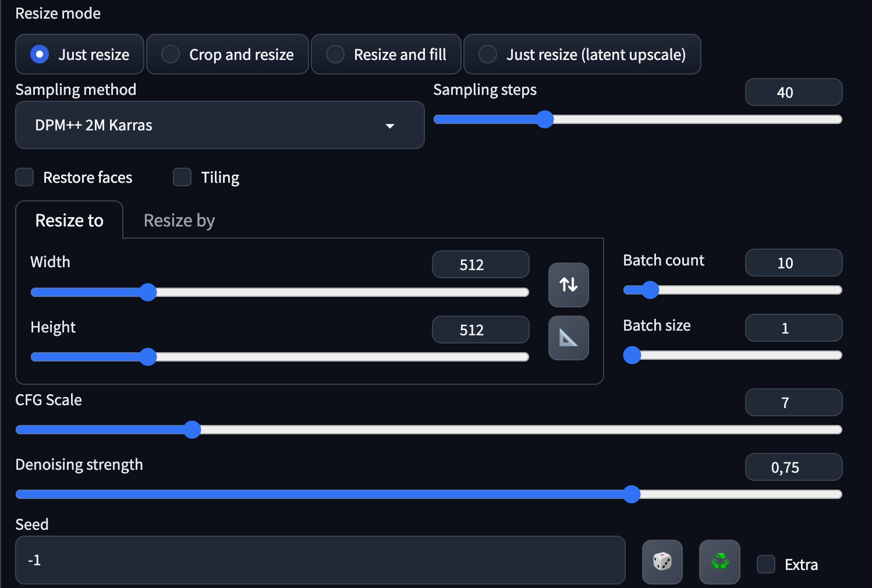Focus the Sampling steps value field

[x=793, y=92]
